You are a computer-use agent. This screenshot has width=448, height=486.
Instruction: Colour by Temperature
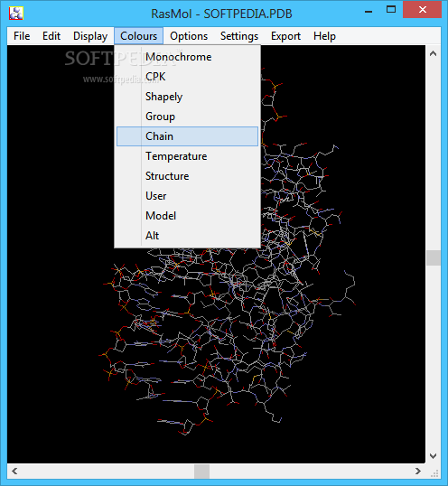187,156
